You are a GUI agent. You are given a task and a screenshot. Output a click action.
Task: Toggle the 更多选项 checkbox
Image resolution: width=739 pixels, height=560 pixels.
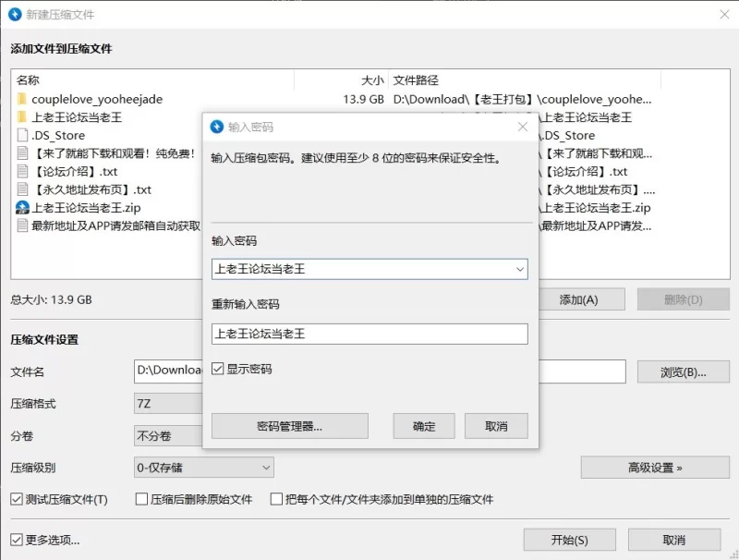pos(17,540)
